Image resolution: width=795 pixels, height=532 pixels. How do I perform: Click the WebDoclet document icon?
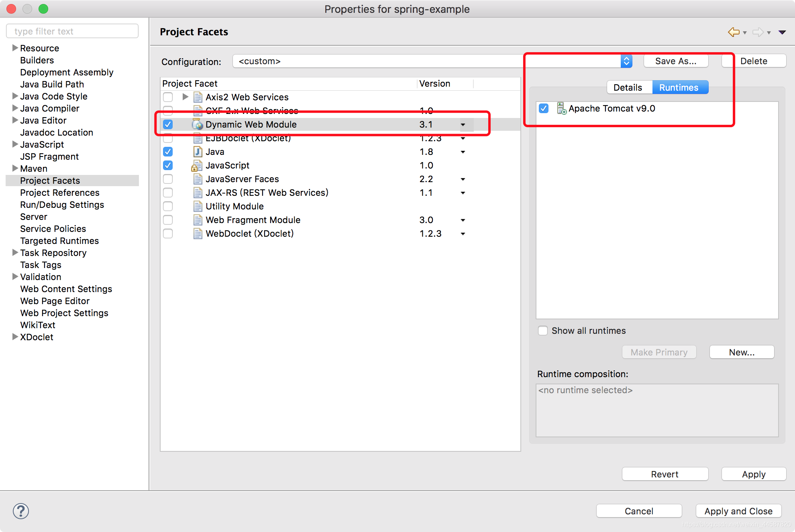[x=198, y=234]
